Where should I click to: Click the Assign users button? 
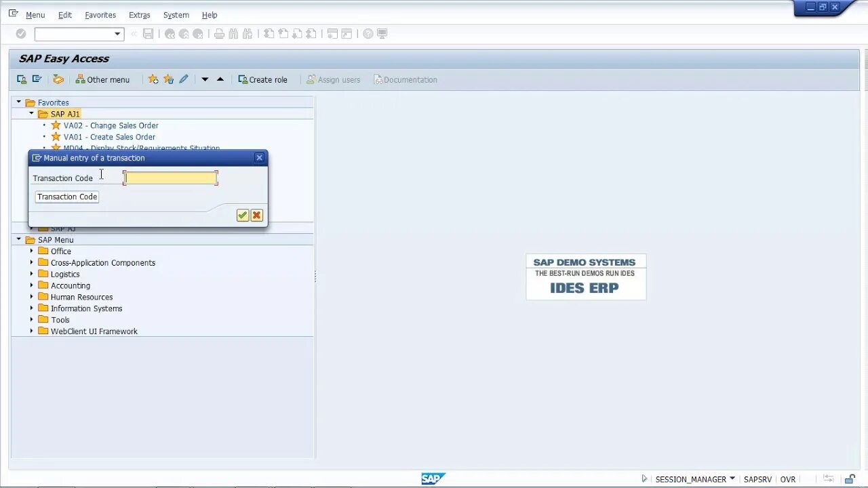(x=333, y=79)
